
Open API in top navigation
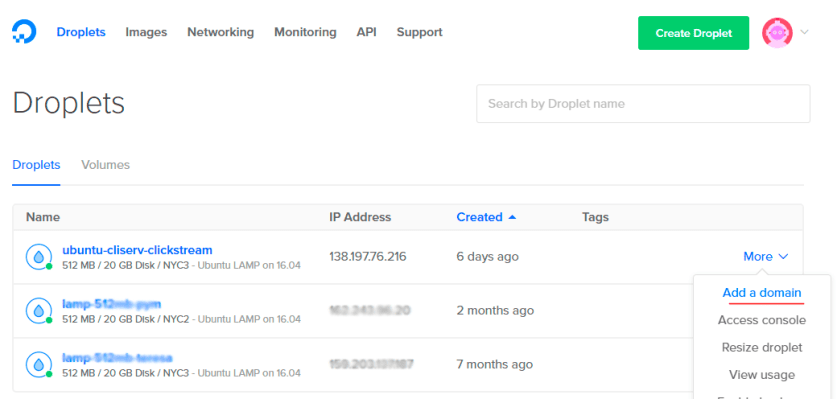(367, 32)
